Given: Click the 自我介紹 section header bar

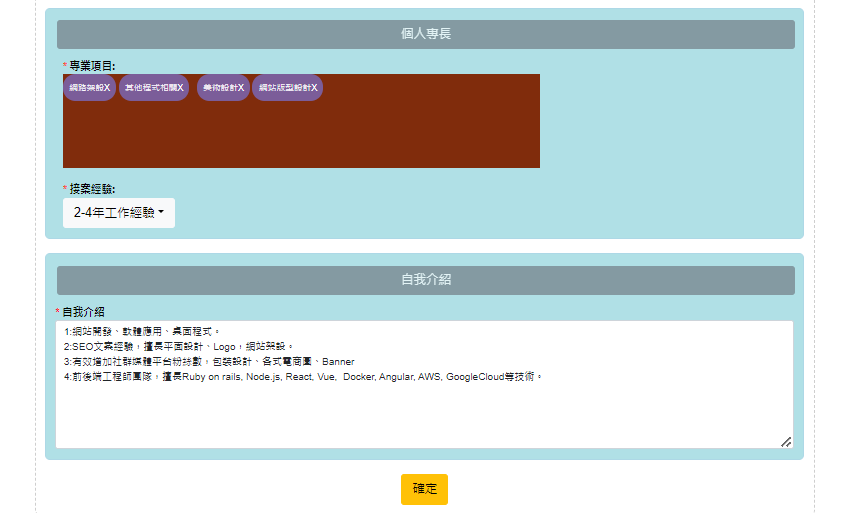Looking at the screenshot, I should click(x=425, y=280).
